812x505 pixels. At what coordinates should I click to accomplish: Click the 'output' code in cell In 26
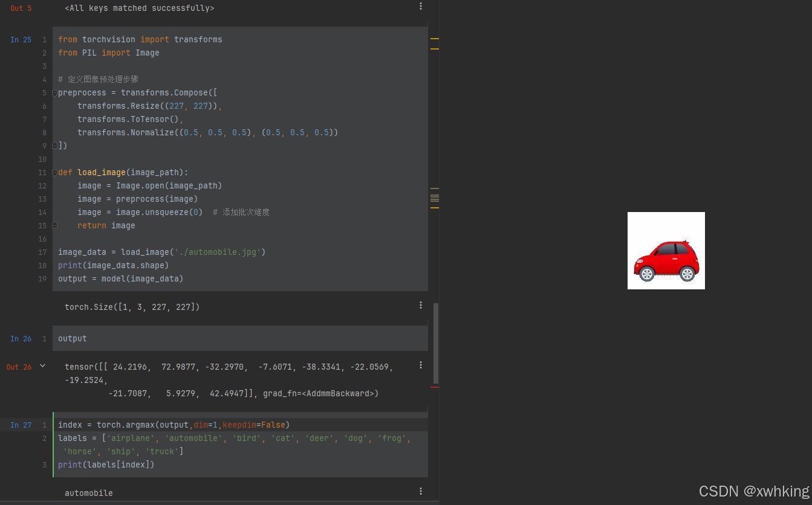[73, 338]
